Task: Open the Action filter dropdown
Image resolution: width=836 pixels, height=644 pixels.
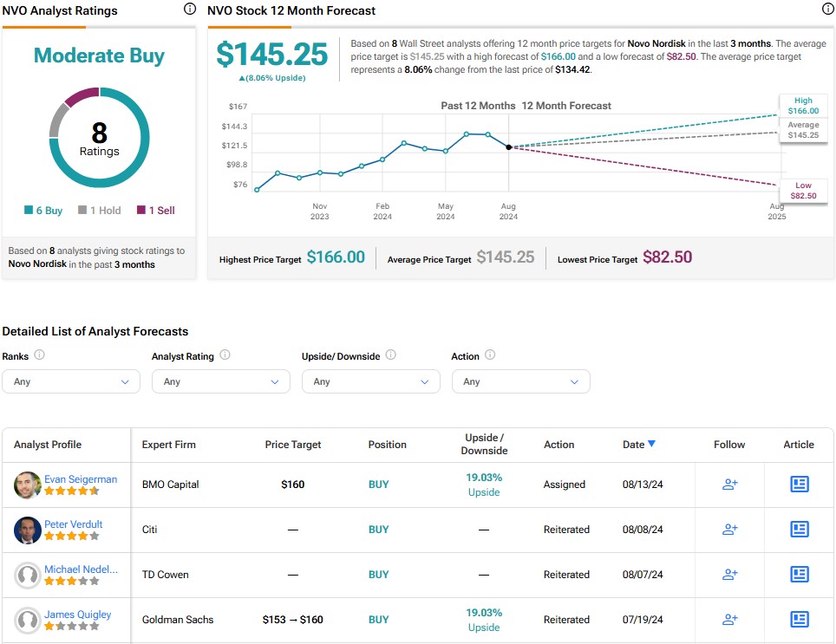Action: pyautogui.click(x=521, y=381)
